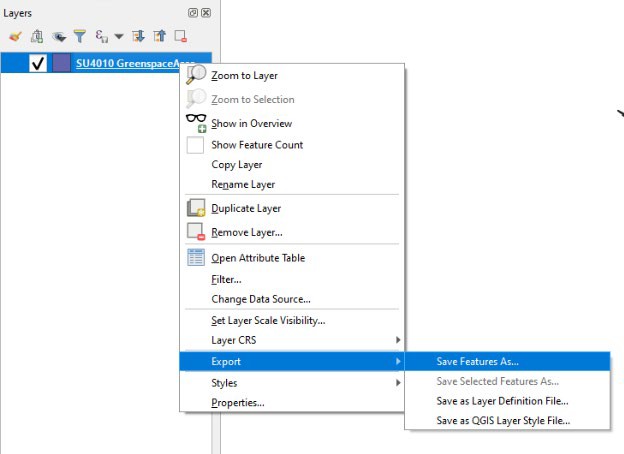Image resolution: width=624 pixels, height=454 pixels.
Task: Click the Export submenu arrow
Action: point(398,361)
